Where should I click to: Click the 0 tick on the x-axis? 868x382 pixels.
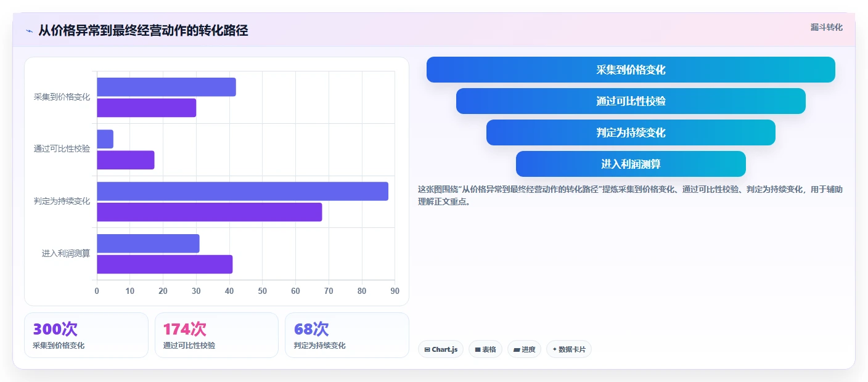97,291
